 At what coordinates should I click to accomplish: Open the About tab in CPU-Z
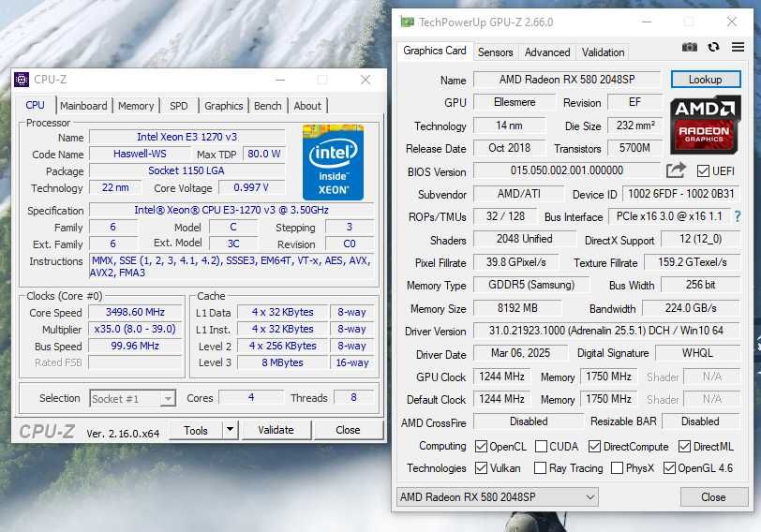coord(307,106)
